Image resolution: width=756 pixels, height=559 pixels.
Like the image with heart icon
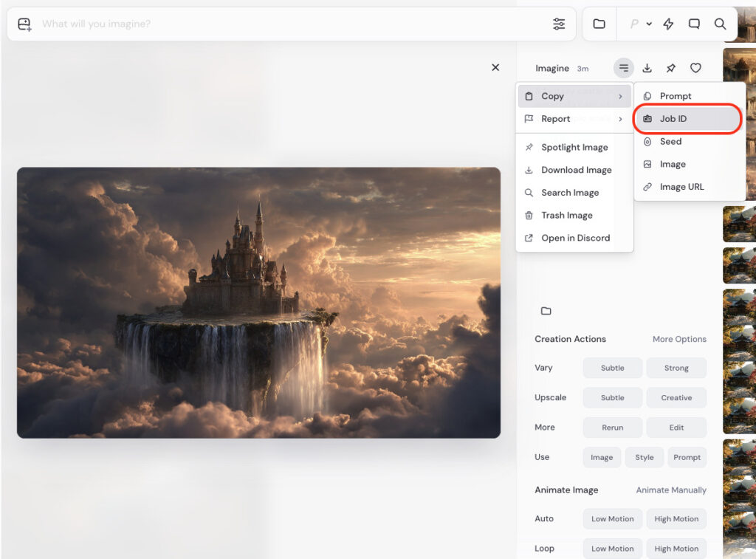coord(695,68)
